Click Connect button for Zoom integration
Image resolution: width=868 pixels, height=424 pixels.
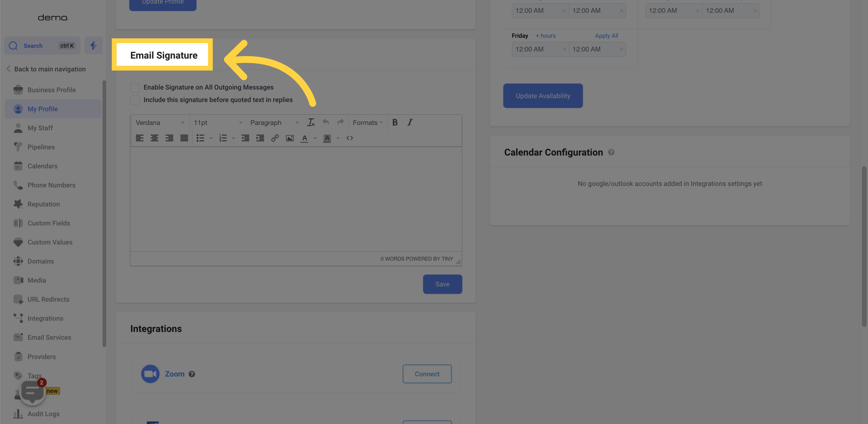[427, 373]
